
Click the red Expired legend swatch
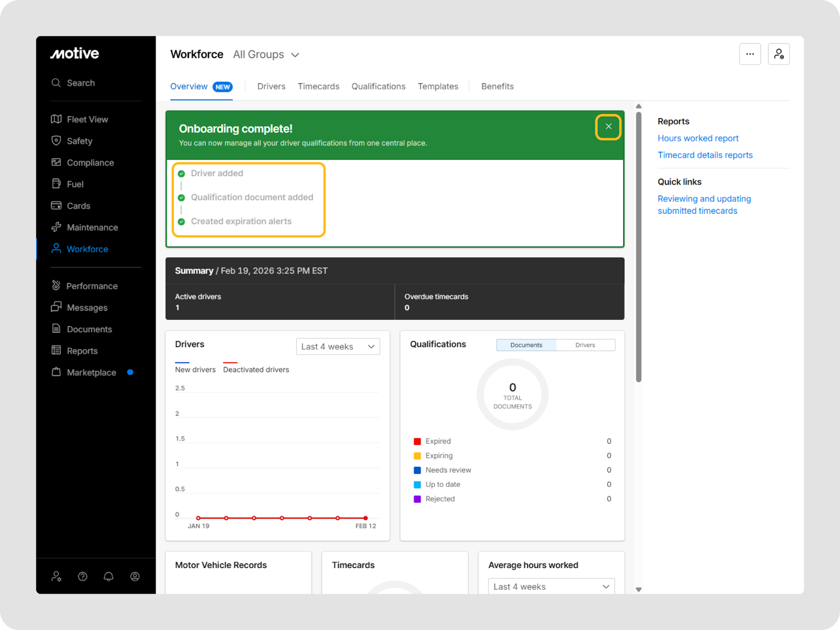417,442
